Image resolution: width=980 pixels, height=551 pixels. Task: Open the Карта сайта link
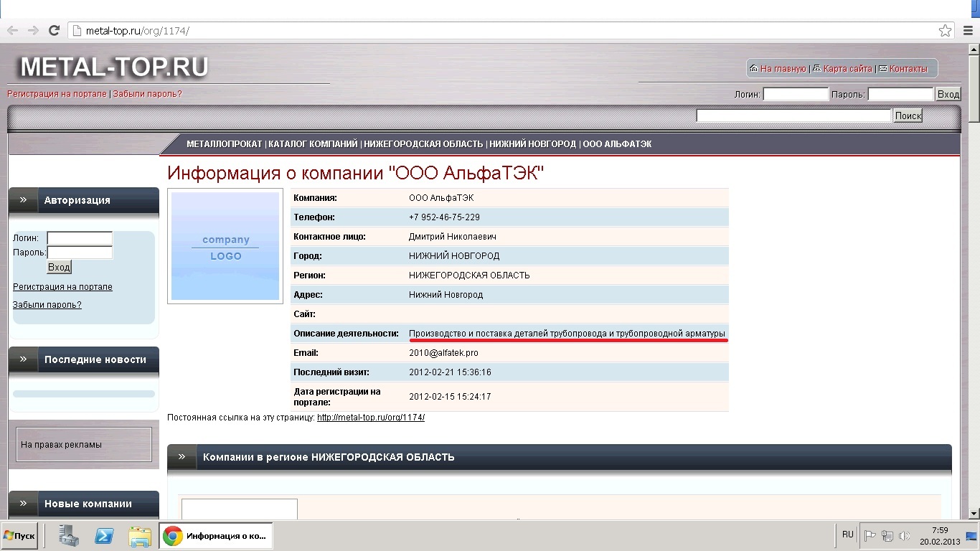[x=847, y=69]
